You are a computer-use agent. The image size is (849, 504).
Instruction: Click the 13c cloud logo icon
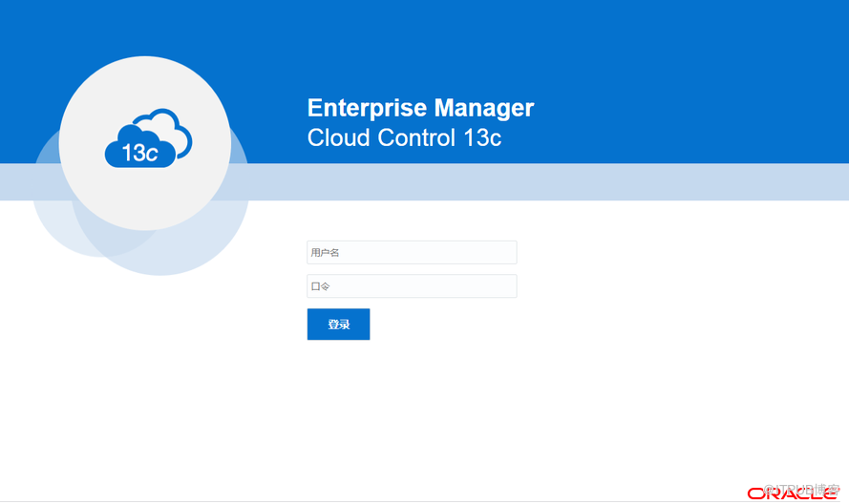148,138
